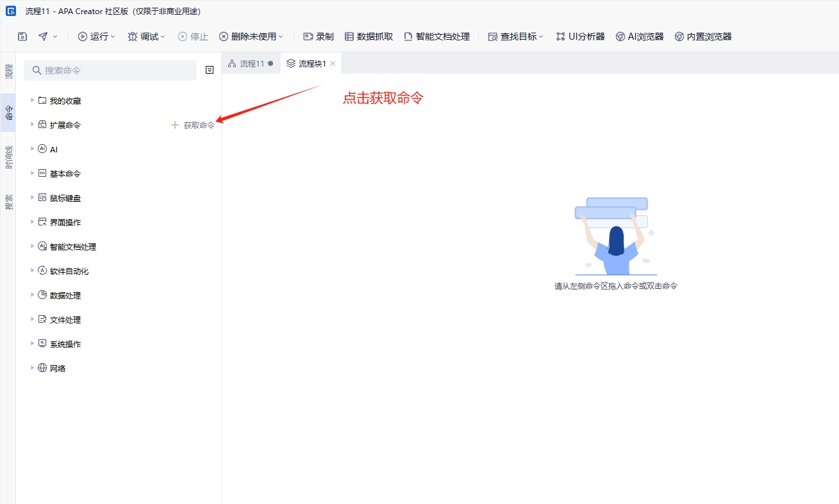Image resolution: width=839 pixels, height=504 pixels.
Task: Switch to 流程 sidebar tab
Action: pyautogui.click(x=8, y=72)
